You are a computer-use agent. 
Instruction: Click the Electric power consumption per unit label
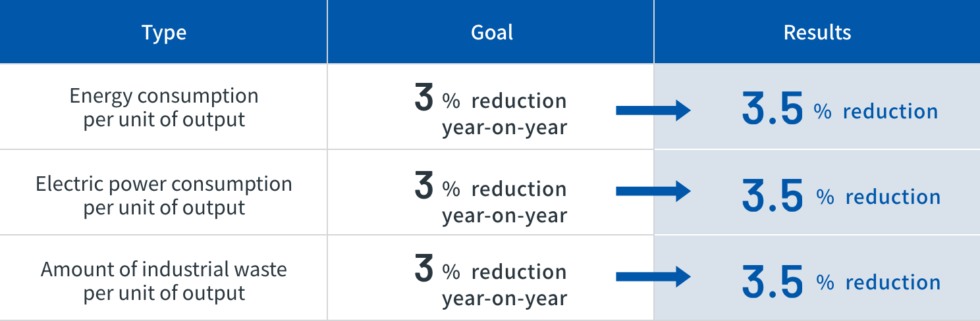pos(164,195)
